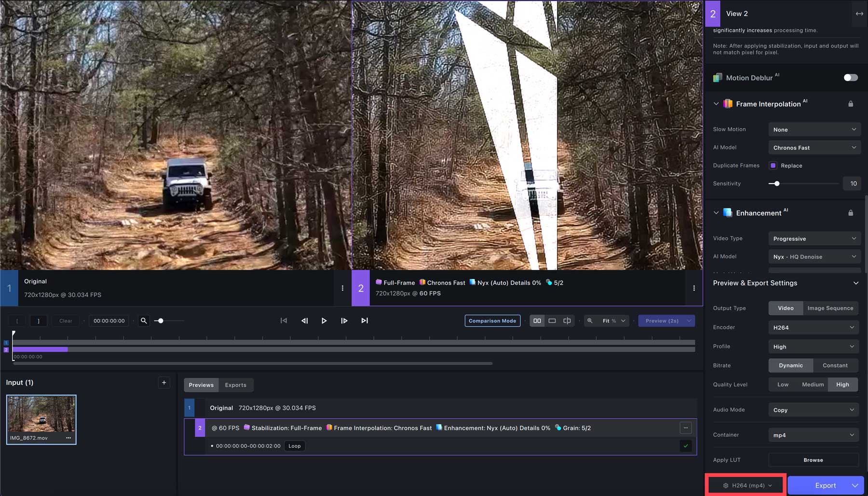
Task: Select the split-screen comparison icon
Action: coord(567,321)
